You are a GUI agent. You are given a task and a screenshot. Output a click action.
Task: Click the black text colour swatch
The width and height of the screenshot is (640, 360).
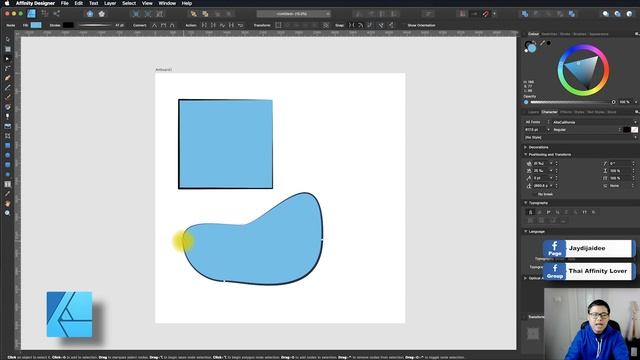point(627,130)
